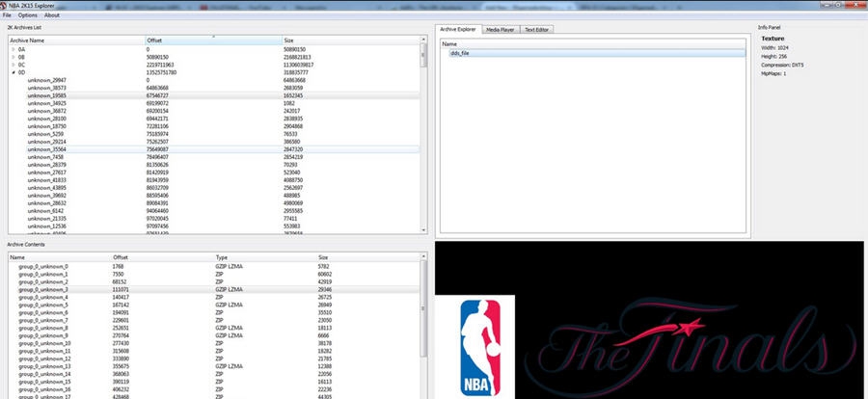Select group_0_unknown_15 in Archive Contents

[x=44, y=382]
